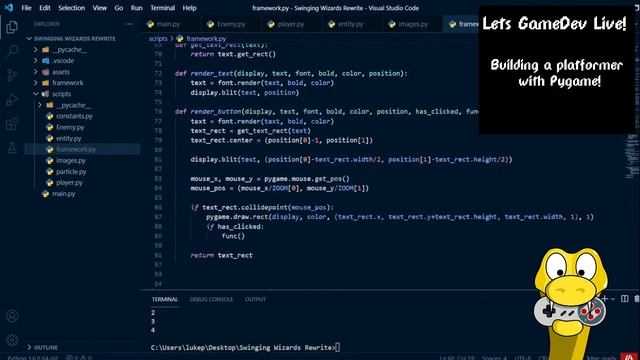Screen dimensions: 640x360
Task: Expand __pycache__ inside scripts folder
Action: pos(40,105)
